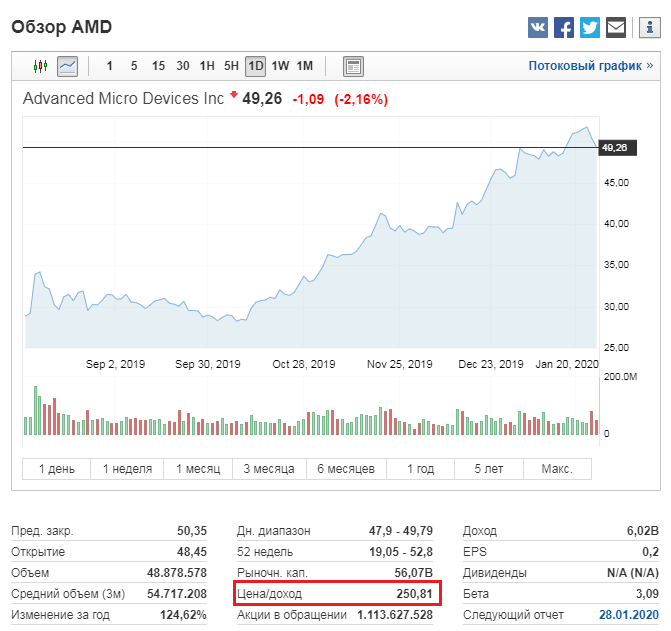Click the Пред. закр. value 50,35
This screenshot has height=631, width=671.
192,531
